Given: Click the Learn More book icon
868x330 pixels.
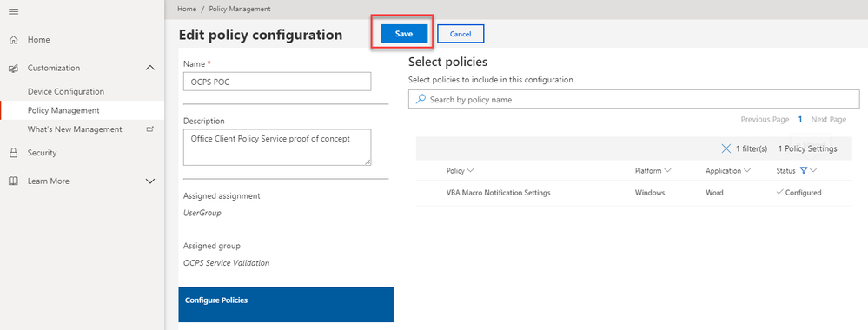Looking at the screenshot, I should point(14,181).
